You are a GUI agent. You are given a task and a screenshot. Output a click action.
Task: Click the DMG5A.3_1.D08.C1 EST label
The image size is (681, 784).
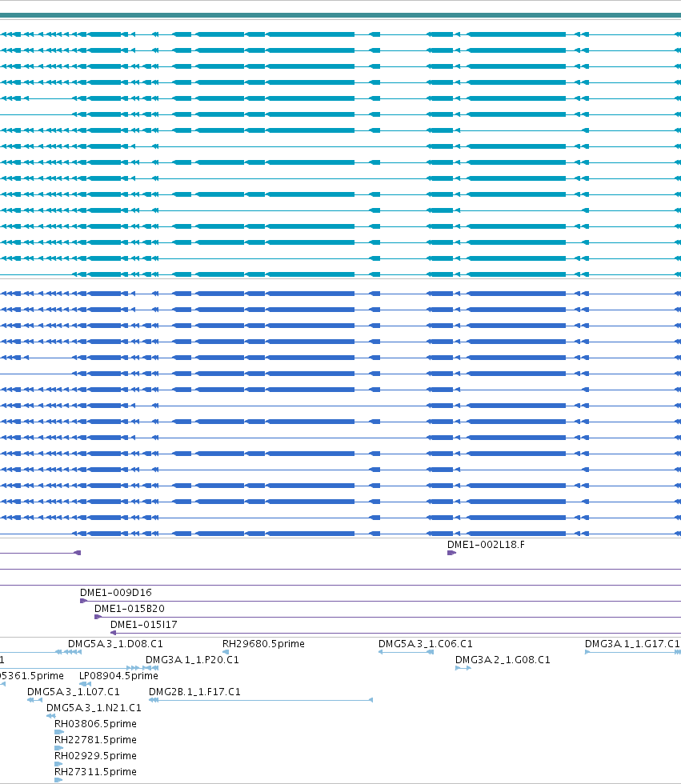[115, 643]
